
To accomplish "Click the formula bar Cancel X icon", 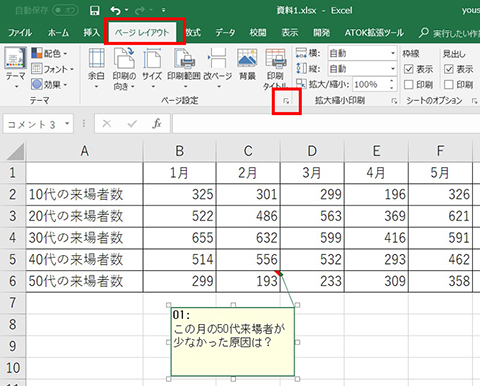I will (107, 124).
